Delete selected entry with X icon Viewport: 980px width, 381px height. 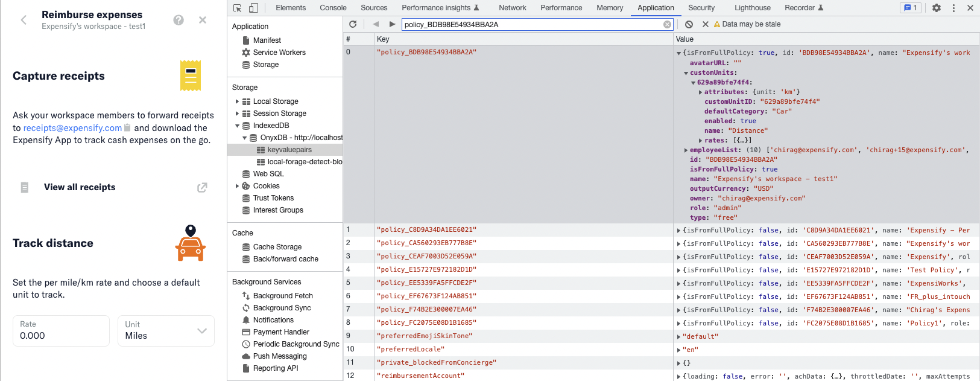[705, 24]
